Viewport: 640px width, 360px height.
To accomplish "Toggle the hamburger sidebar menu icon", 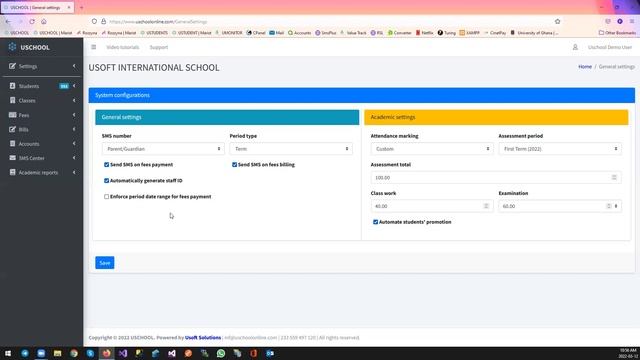I will 93,47.
